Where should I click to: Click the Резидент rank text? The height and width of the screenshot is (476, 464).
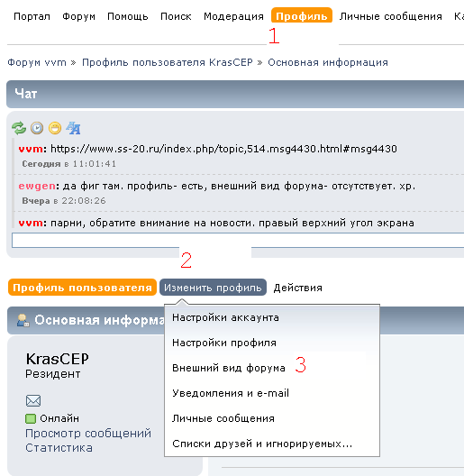pos(53,374)
